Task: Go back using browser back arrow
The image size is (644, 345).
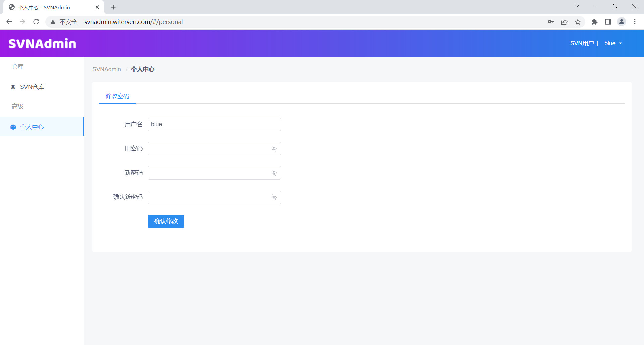Action: click(9, 22)
